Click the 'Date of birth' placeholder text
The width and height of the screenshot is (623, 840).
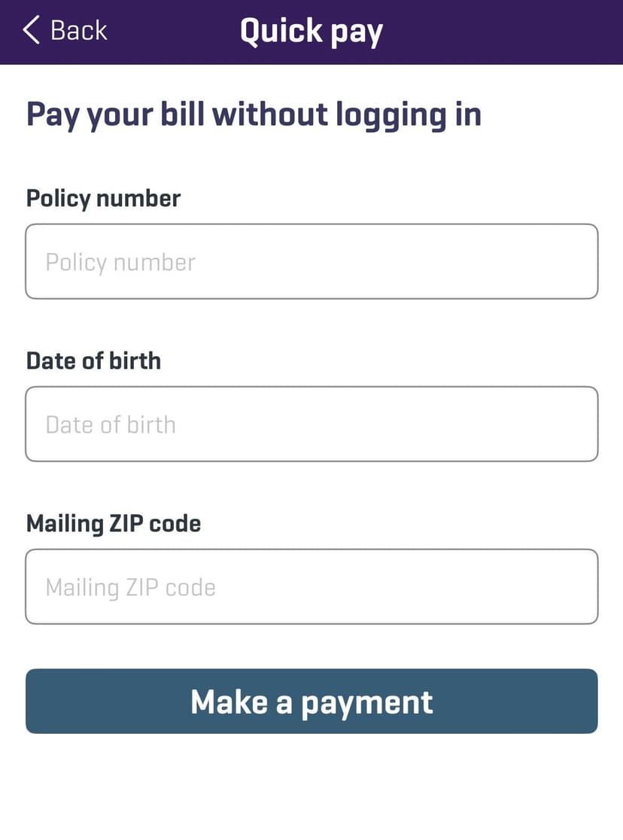[111, 425]
